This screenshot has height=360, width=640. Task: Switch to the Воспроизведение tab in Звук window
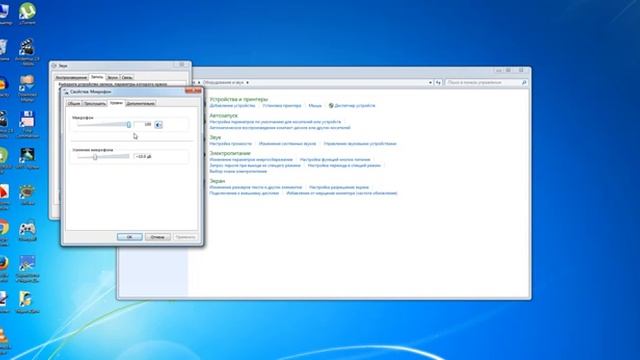coord(71,78)
